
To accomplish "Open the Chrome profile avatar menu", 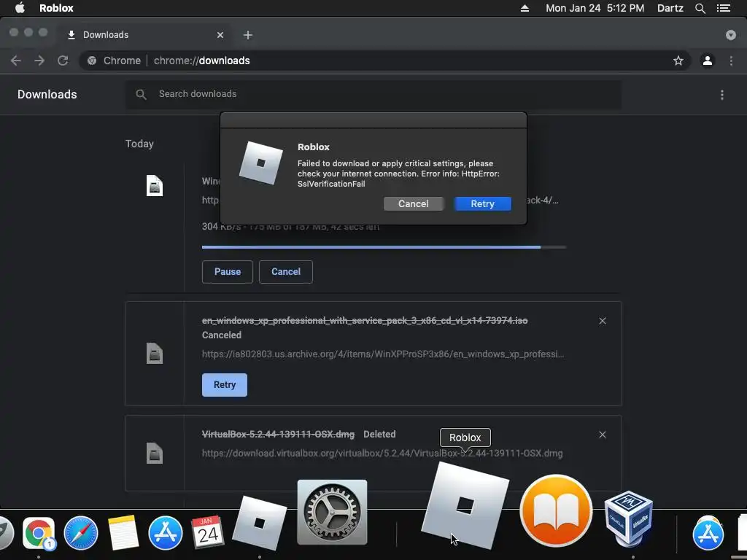I will click(708, 61).
